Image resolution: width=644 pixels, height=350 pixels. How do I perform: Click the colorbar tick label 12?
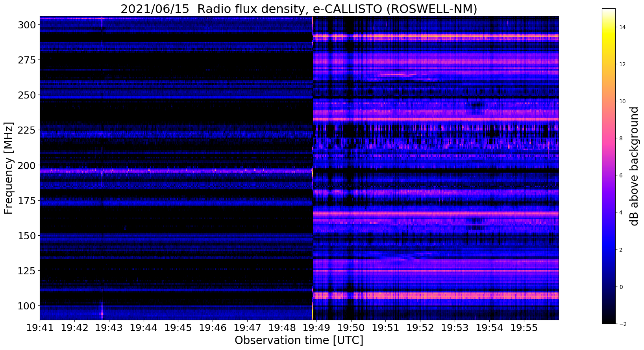(623, 64)
